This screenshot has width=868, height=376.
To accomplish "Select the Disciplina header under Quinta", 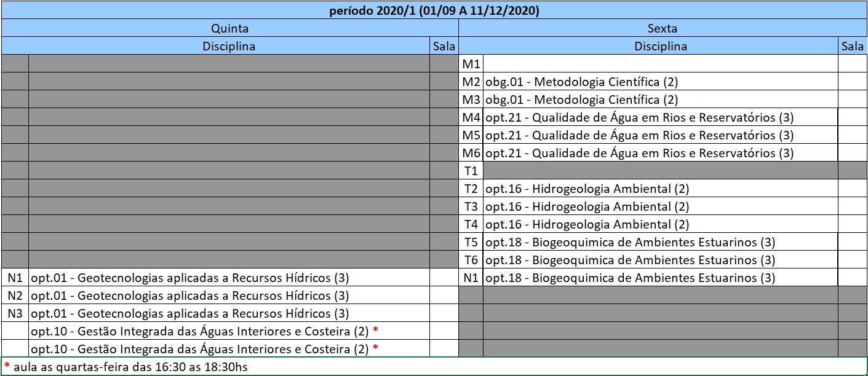I will point(229,46).
